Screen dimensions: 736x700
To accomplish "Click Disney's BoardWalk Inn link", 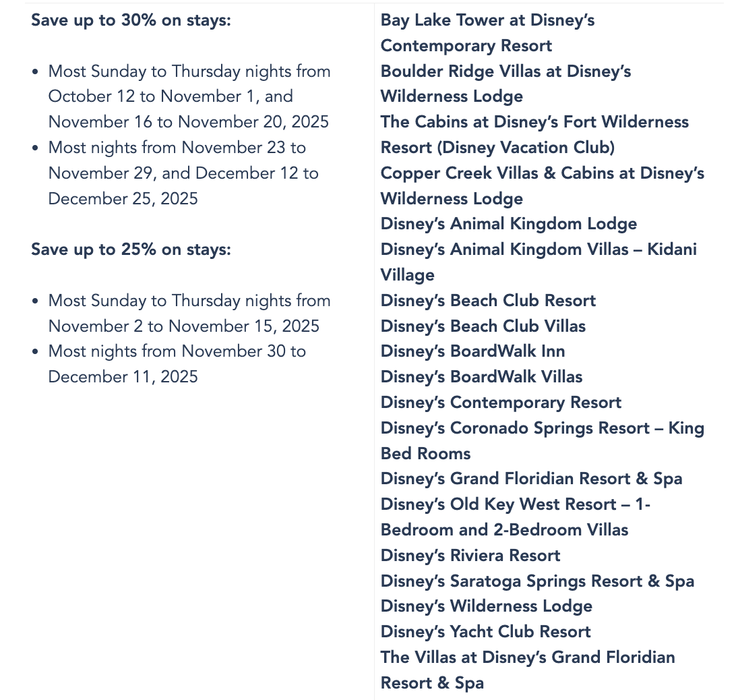I will click(472, 351).
